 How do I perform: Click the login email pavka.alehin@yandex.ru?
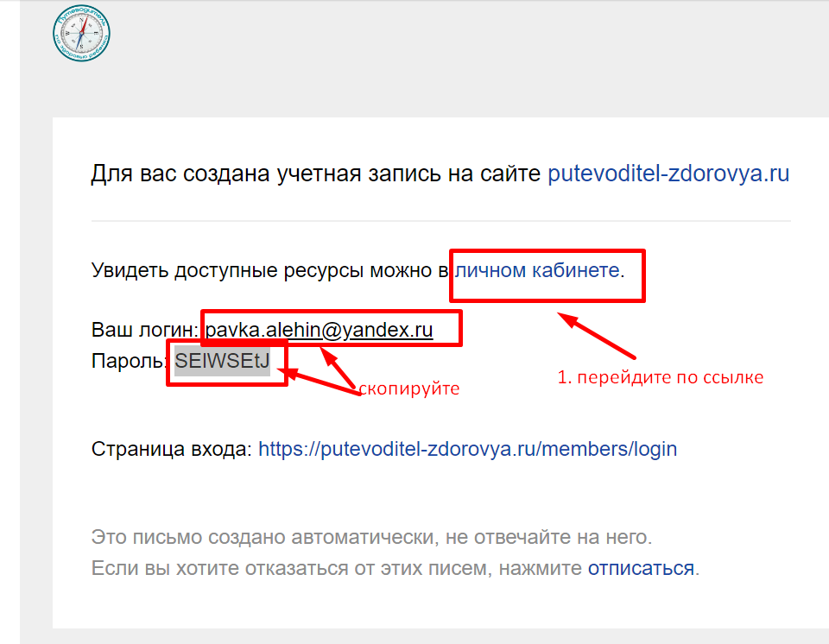[x=319, y=330]
